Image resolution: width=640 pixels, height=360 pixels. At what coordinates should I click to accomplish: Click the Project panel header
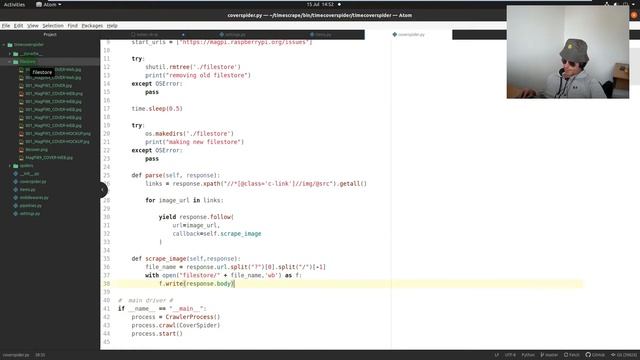(x=50, y=35)
